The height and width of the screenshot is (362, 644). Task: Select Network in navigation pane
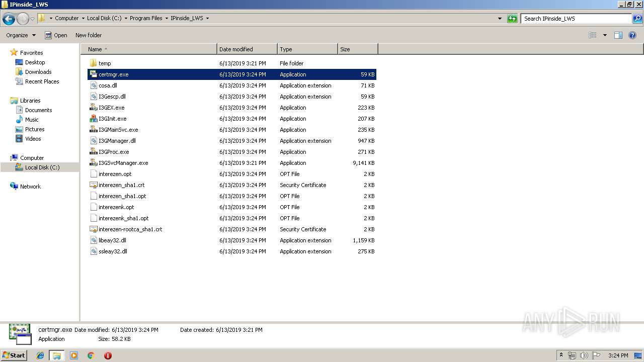coord(30,187)
